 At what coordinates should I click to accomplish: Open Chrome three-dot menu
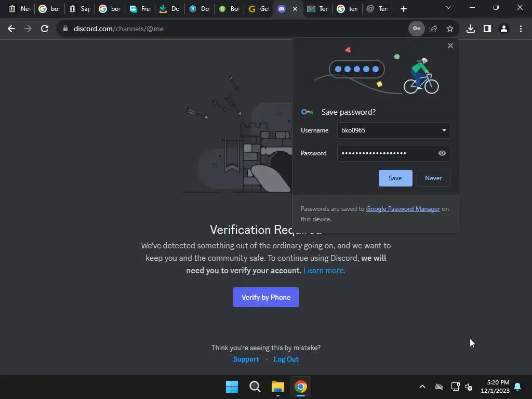pos(521,29)
